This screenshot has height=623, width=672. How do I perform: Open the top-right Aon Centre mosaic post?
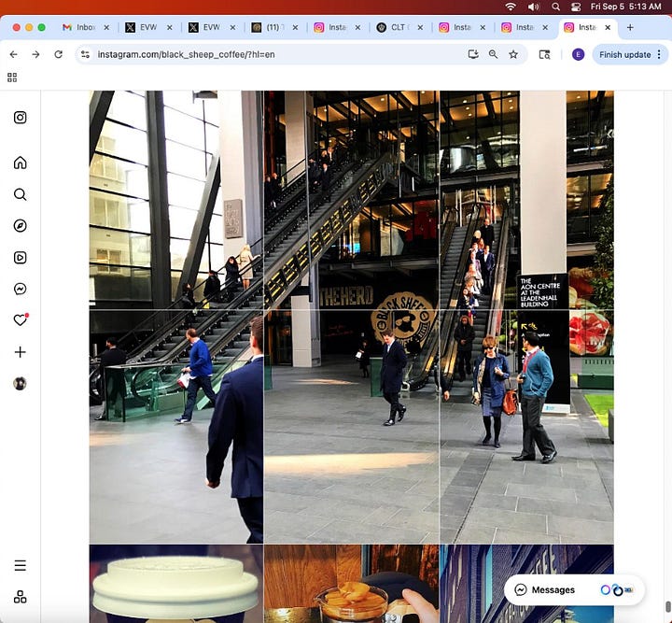pyautogui.click(x=526, y=199)
